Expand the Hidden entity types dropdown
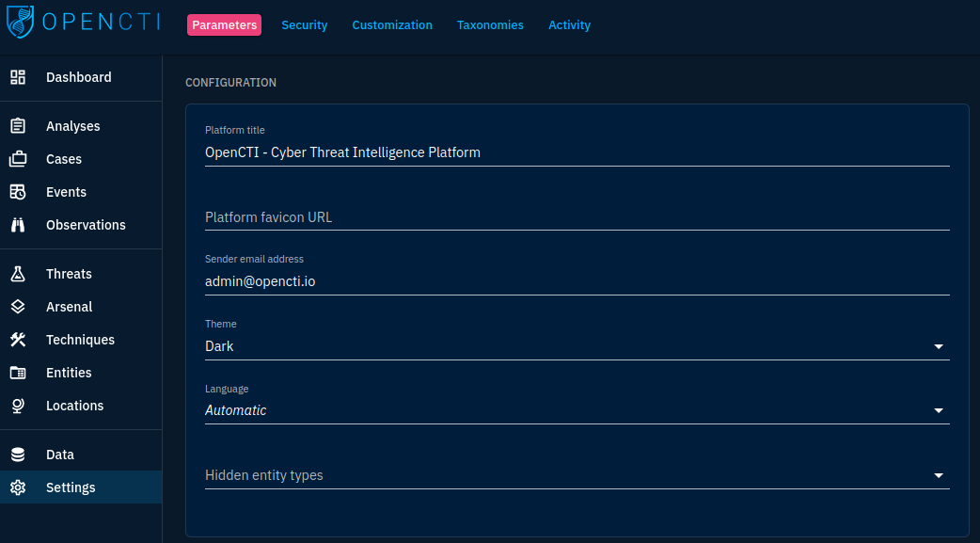The image size is (980, 543). pyautogui.click(x=938, y=475)
